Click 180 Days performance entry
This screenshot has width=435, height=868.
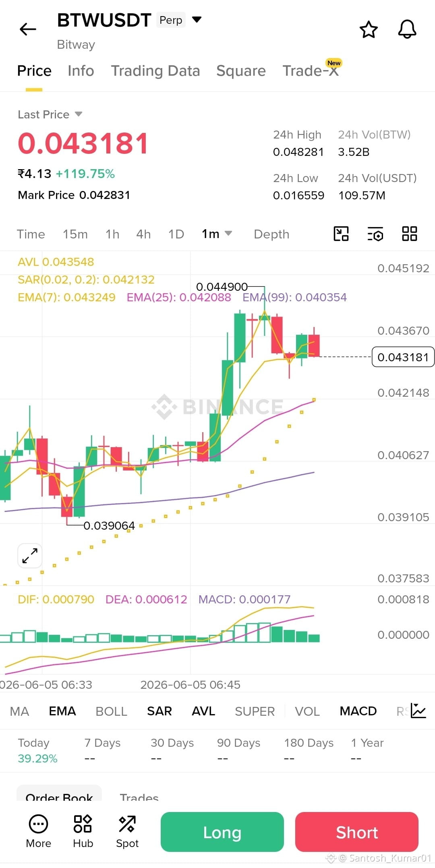coord(309,750)
